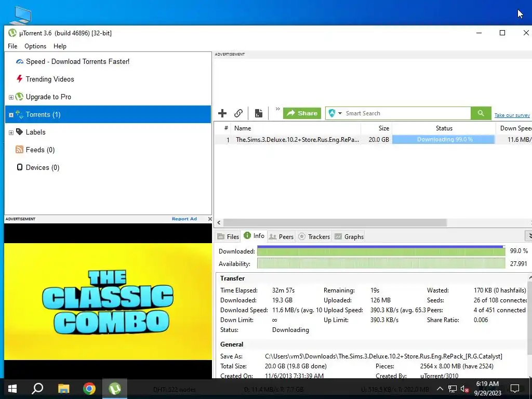Open the search provider dropdown arrow
The image size is (532, 399).
[340, 113]
